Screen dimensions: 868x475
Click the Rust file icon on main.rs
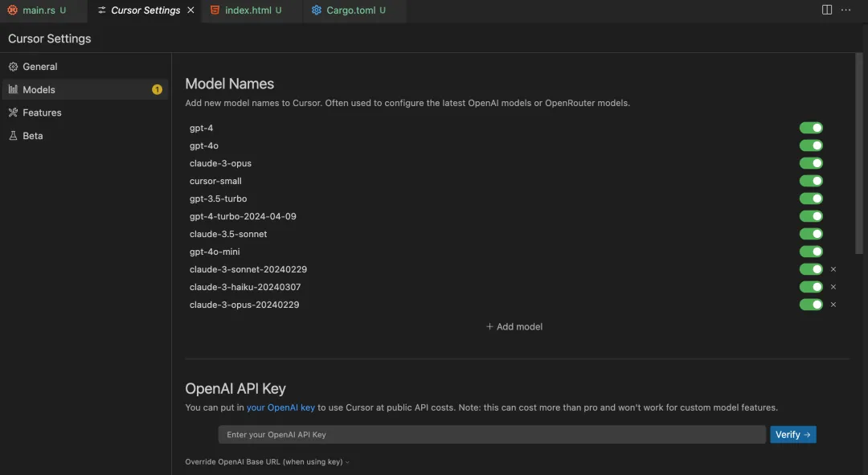[x=12, y=10]
